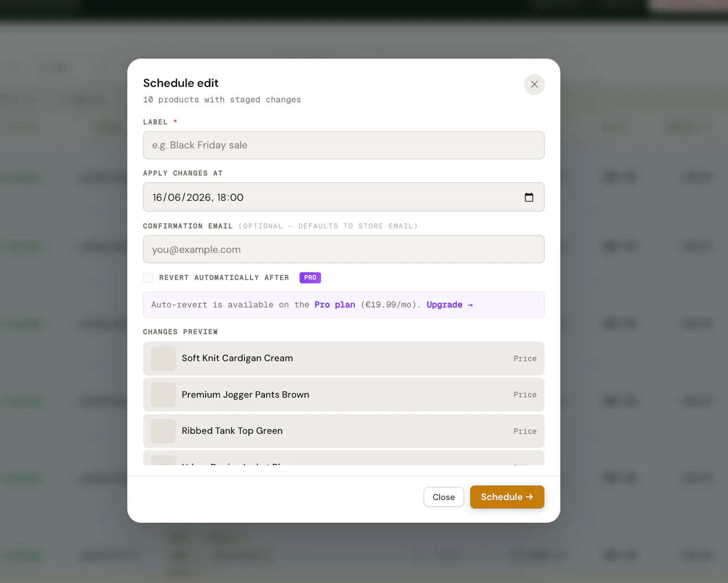
Task: Click Price label for Ribbed Tank Top
Action: (x=525, y=431)
